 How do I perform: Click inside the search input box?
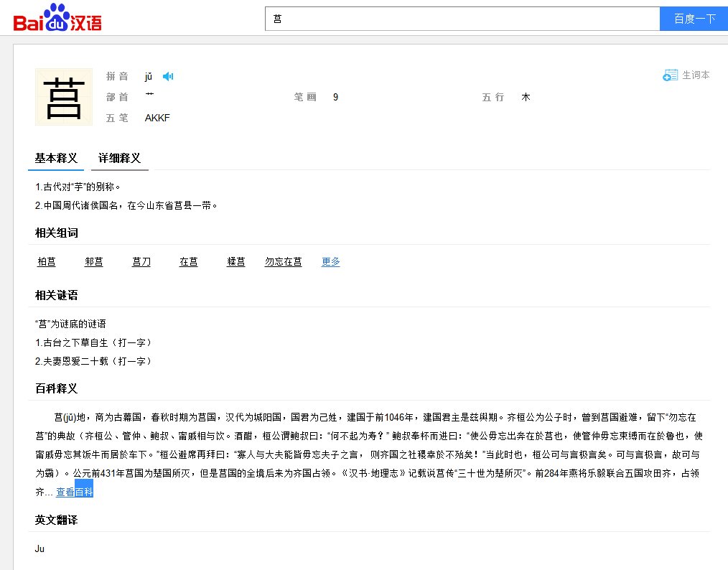click(x=459, y=18)
